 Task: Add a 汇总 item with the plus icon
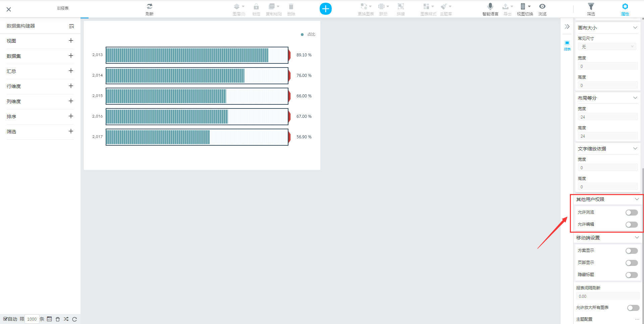(x=71, y=71)
